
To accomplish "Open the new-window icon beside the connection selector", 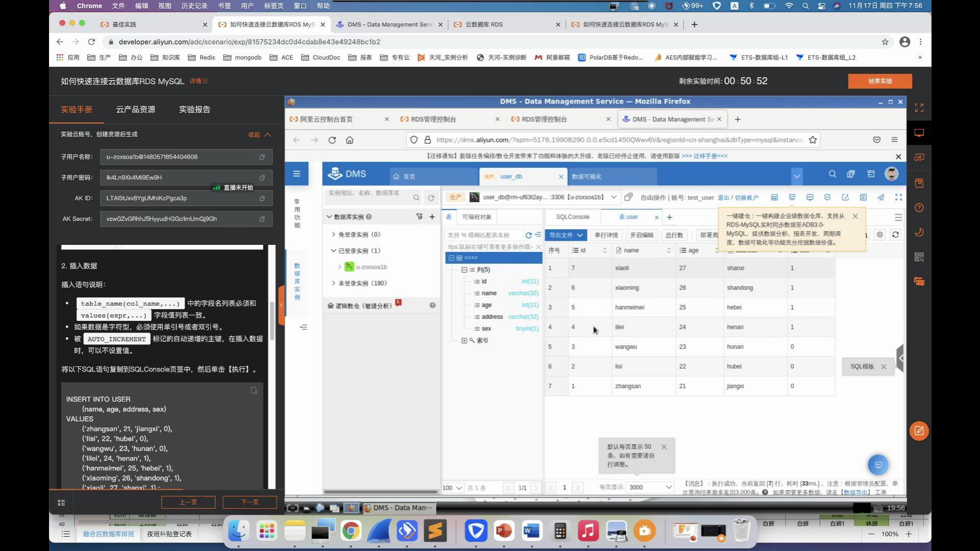I will (x=629, y=197).
